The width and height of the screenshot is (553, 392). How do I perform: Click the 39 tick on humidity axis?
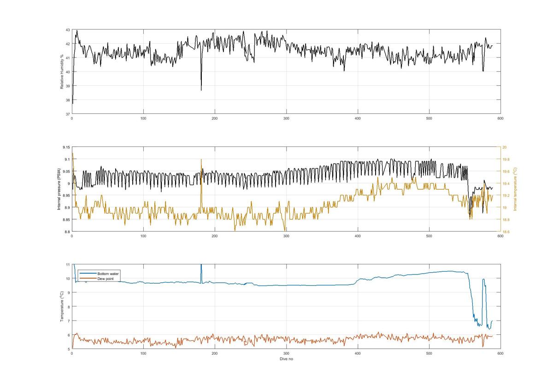click(68, 86)
